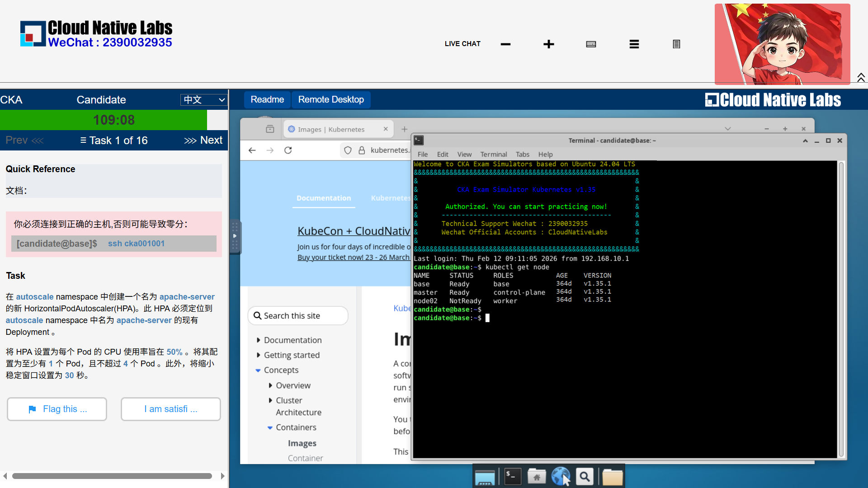868x488 pixels.
Task: Click the Search this site field
Action: (x=298, y=316)
